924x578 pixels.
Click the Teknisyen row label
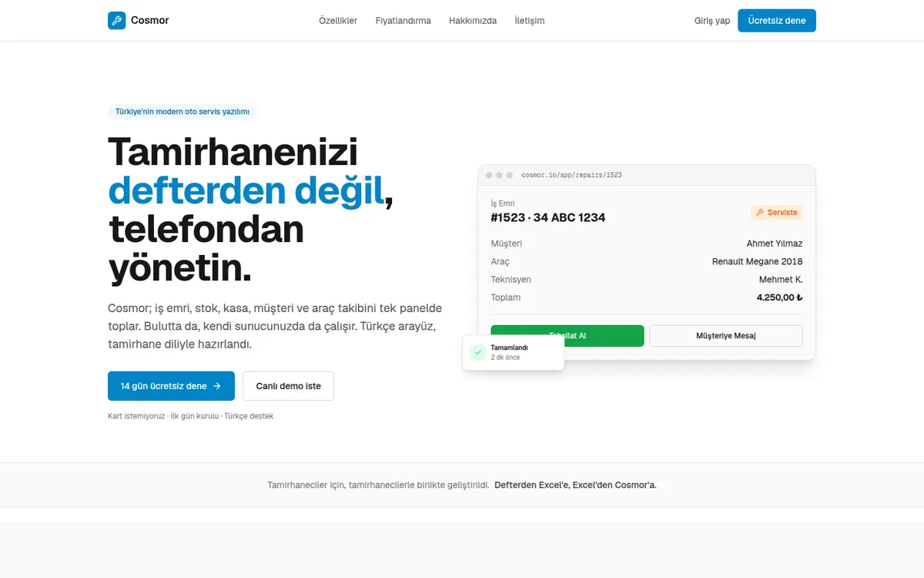(x=511, y=280)
